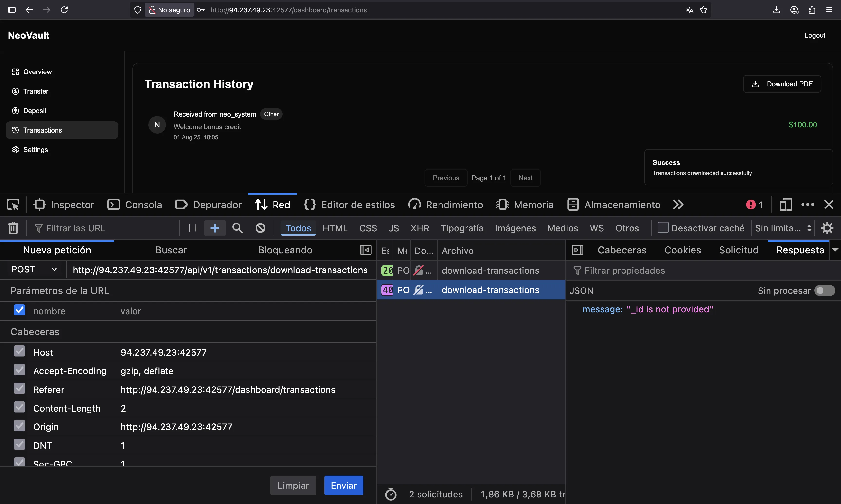Open the Bloqueando side tab

point(285,250)
